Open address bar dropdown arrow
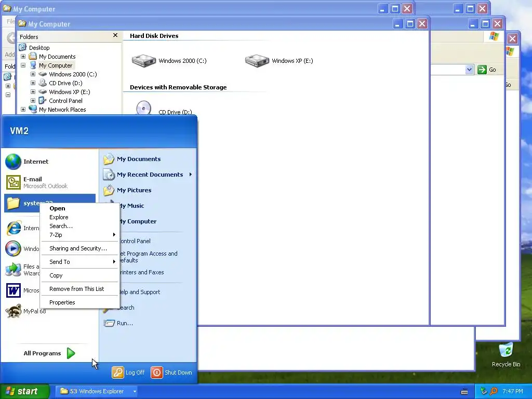 tap(469, 70)
